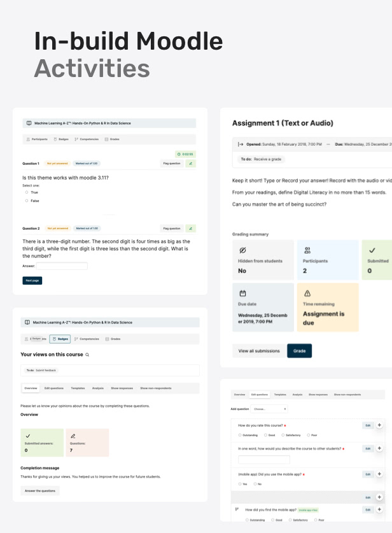Click Edit for Did you use the mobile app
Image resolution: width=392 pixels, height=533 pixels.
pyautogui.click(x=368, y=474)
